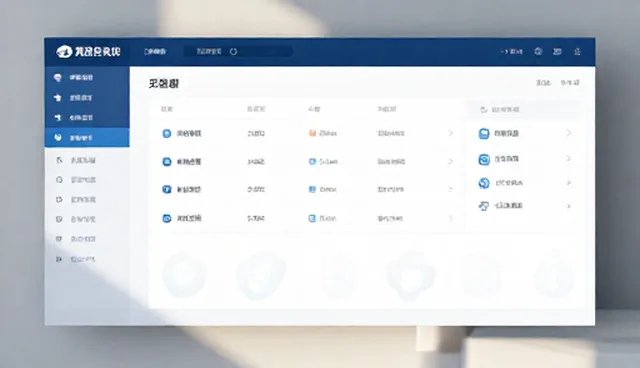This screenshot has width=640, height=368.
Task: Select the first item in the dark sidebar
Action: point(87,77)
